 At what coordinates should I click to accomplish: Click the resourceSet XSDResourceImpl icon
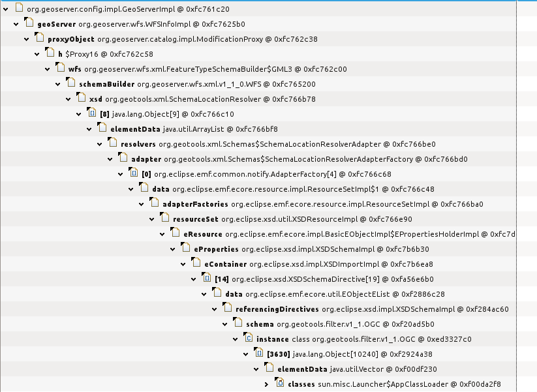[x=164, y=218]
